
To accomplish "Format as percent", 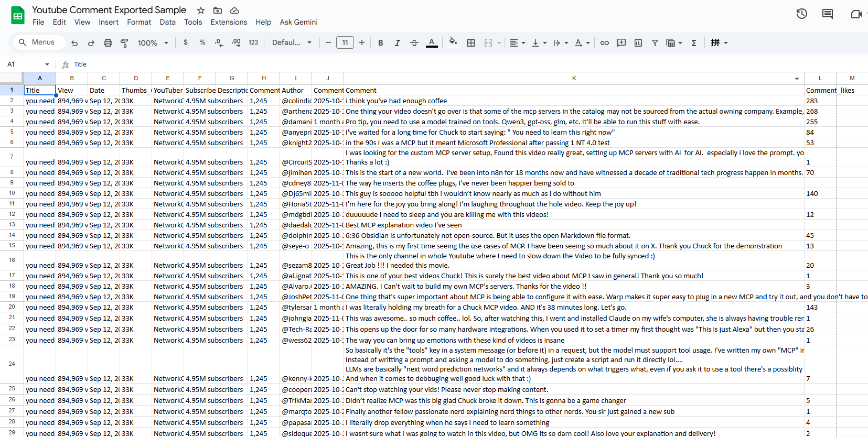I will [x=202, y=42].
